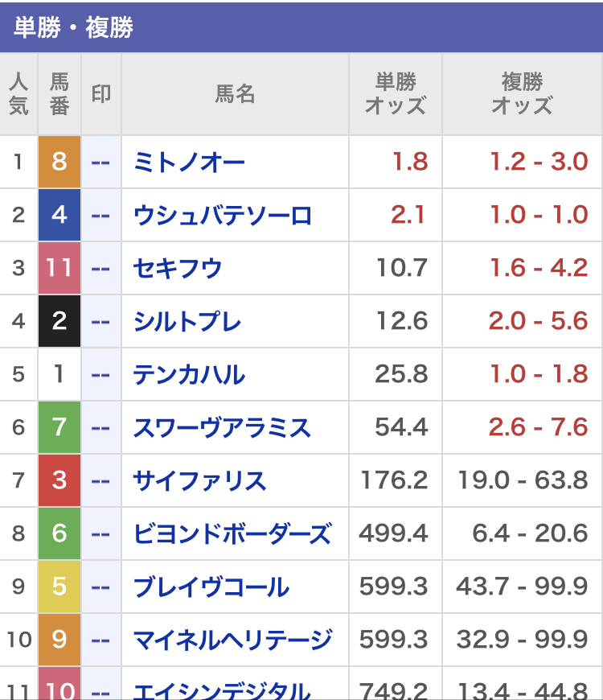
Task: Open horse link サイファリス
Action: tap(199, 481)
